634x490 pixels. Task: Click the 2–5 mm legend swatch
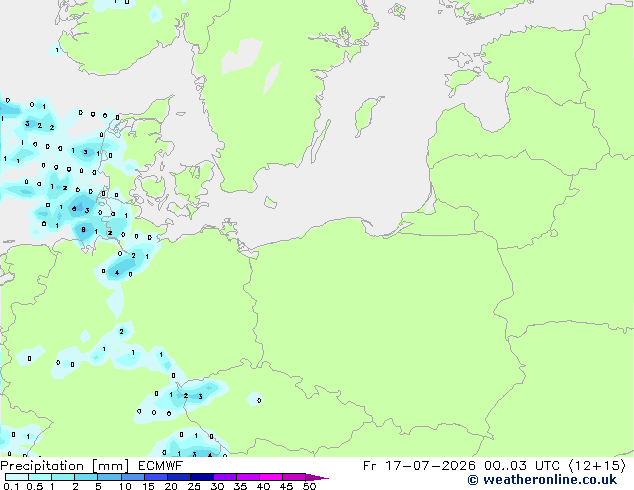pos(86,477)
